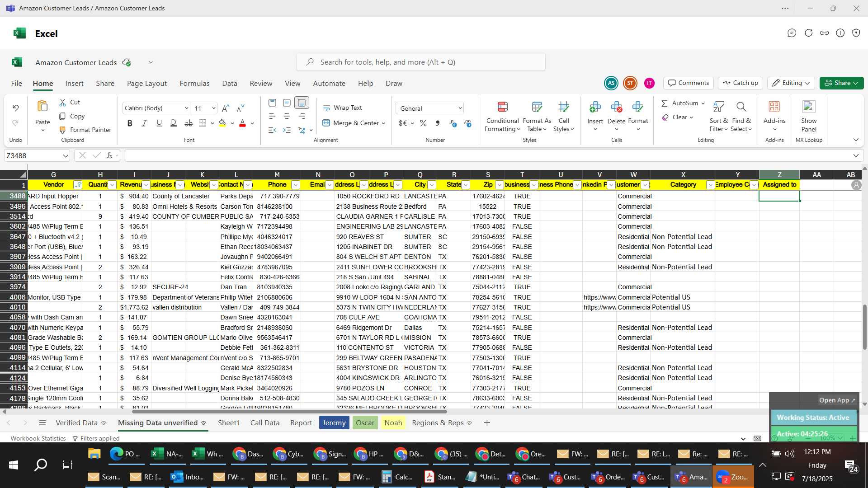Viewport: 868px width, 488px height.
Task: Click the Open App link
Action: point(837,400)
